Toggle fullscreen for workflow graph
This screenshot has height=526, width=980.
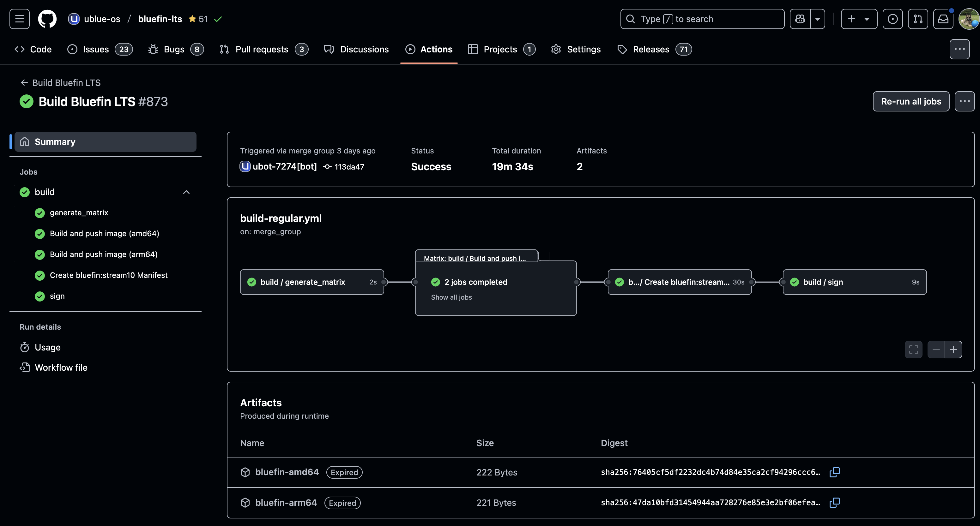(x=913, y=350)
